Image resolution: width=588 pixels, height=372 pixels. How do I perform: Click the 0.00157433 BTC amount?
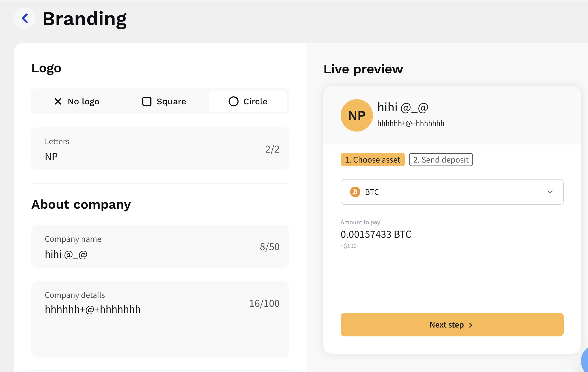point(376,234)
